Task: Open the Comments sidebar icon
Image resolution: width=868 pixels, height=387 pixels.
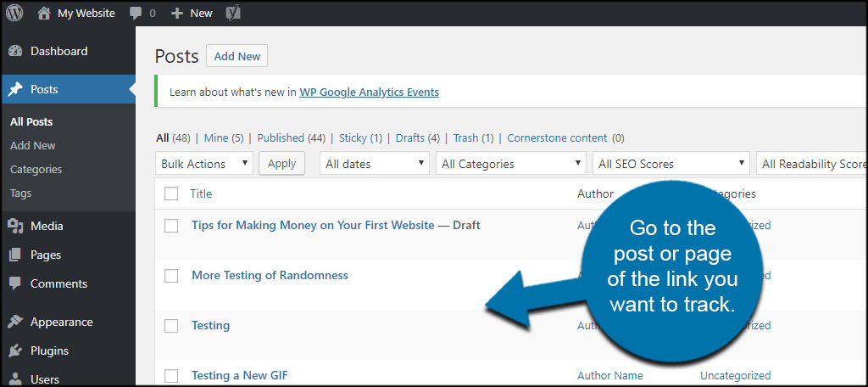Action: click(x=15, y=283)
